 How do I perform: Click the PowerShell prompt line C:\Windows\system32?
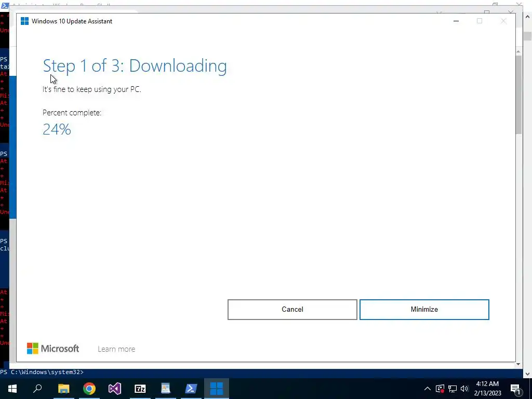click(x=42, y=372)
